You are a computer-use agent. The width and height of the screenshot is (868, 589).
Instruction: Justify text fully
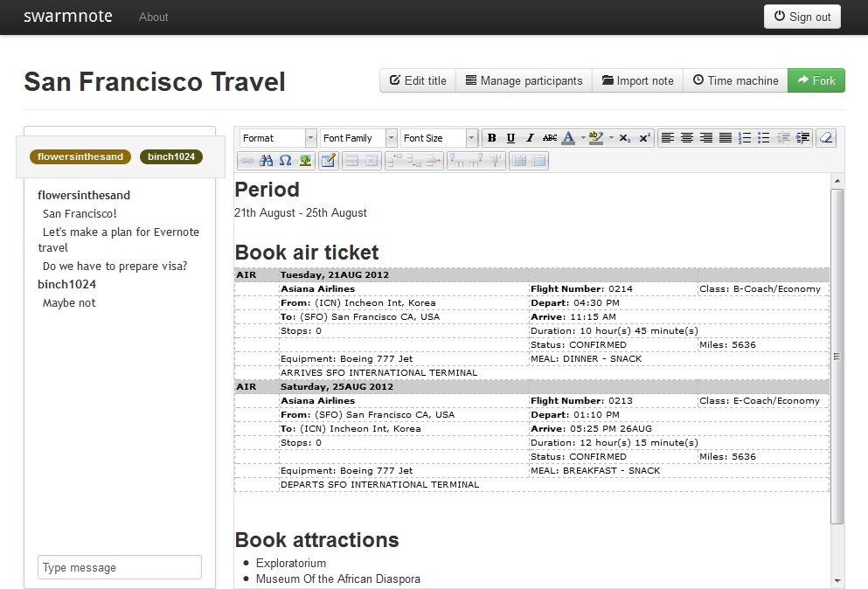point(726,138)
